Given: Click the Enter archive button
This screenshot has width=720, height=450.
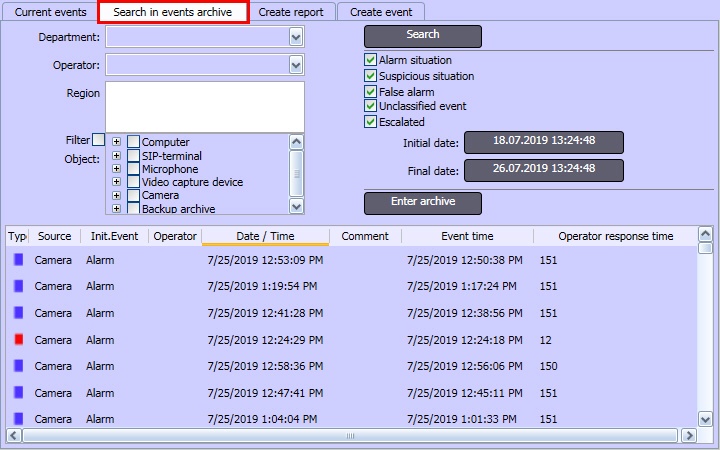Looking at the screenshot, I should tap(423, 203).
